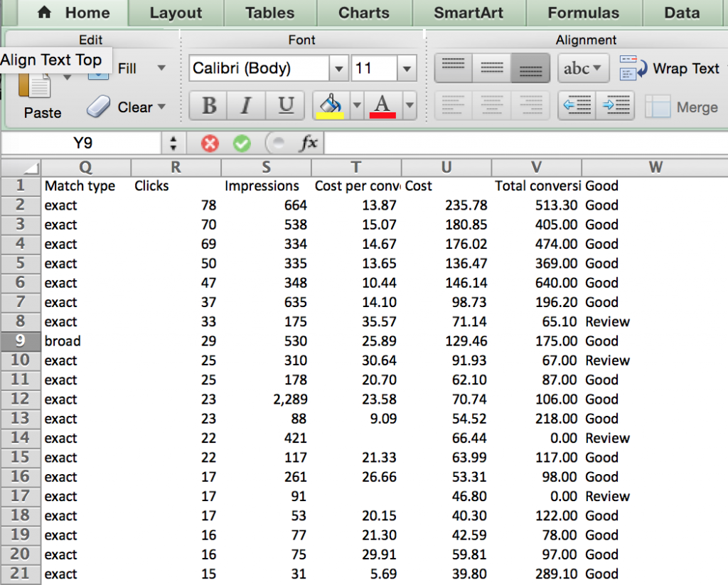Switch to the Formulas tab
This screenshot has height=585, width=728.
[584, 13]
